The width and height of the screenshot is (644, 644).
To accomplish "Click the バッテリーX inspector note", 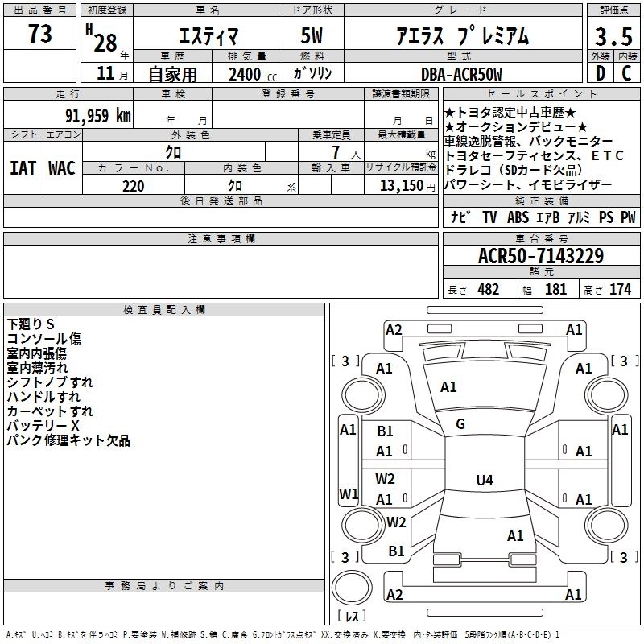I will (43, 426).
